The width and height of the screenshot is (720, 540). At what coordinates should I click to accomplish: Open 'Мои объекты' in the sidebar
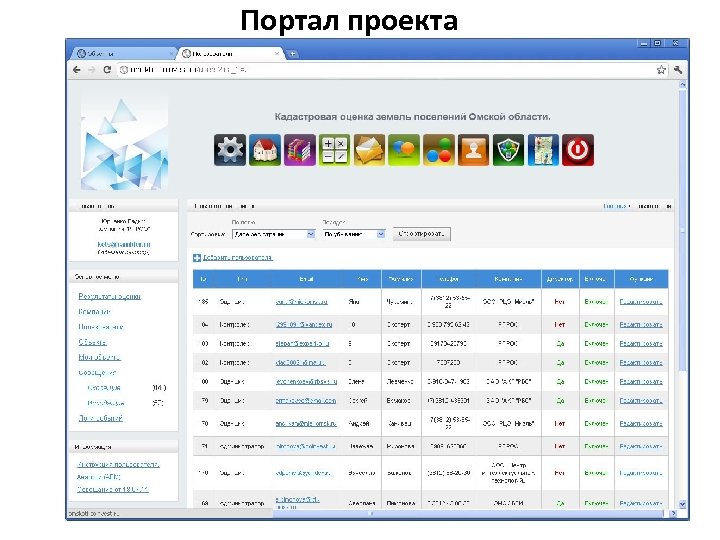pos(99,357)
